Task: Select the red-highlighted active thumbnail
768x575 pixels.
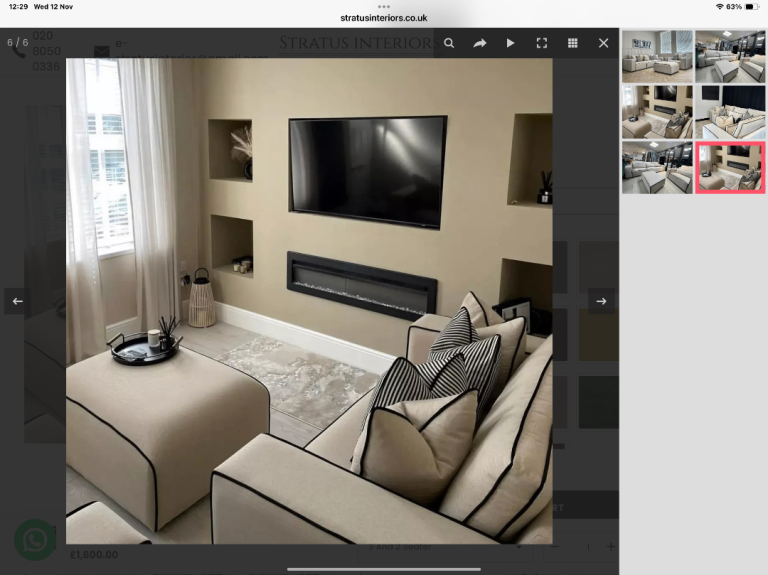Action: 730,167
